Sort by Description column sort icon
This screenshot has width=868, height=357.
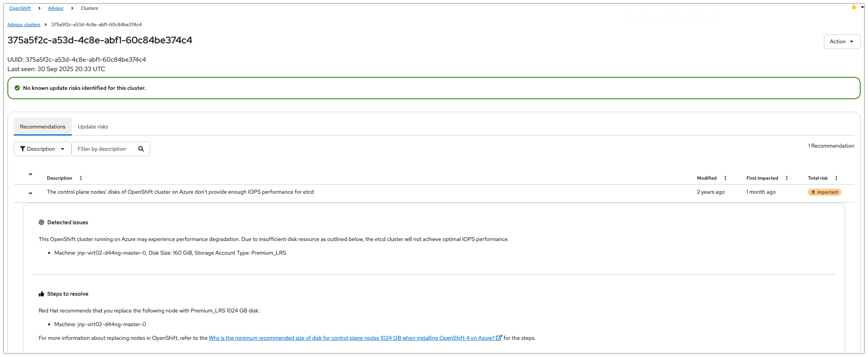point(81,178)
